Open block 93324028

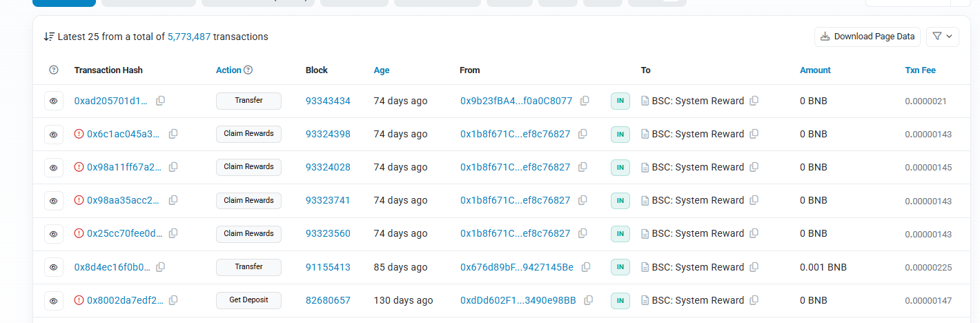328,167
